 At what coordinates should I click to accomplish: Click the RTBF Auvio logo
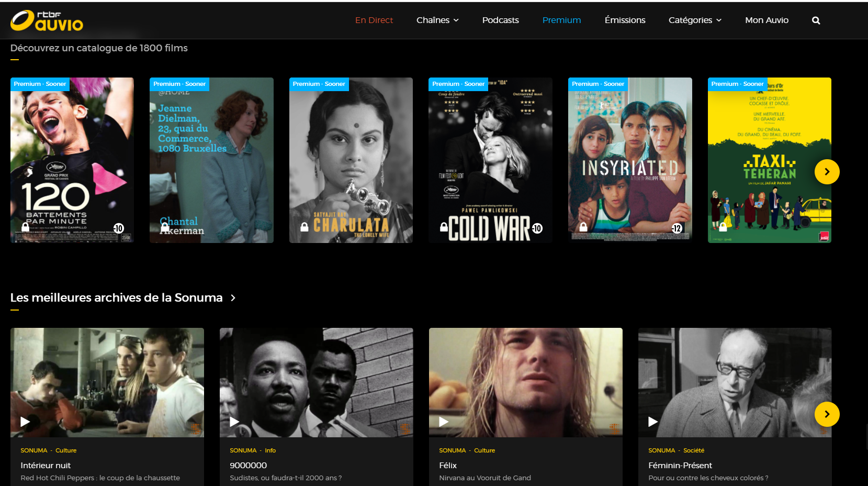click(47, 20)
